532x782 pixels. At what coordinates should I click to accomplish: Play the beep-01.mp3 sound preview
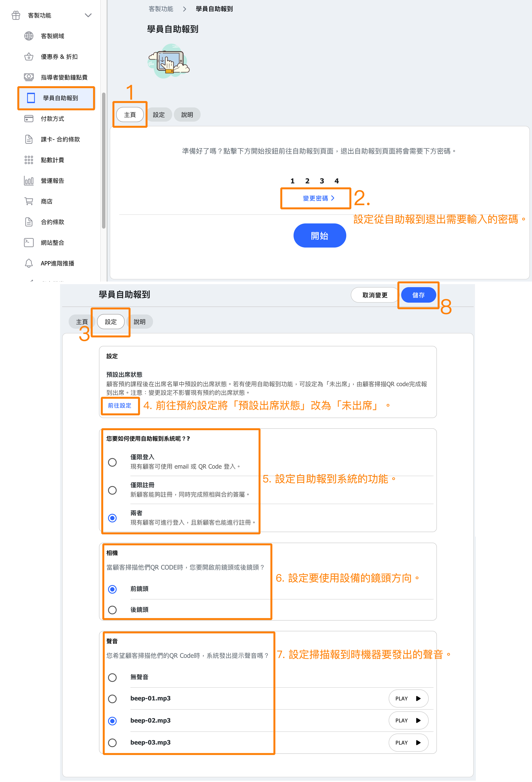(x=408, y=698)
